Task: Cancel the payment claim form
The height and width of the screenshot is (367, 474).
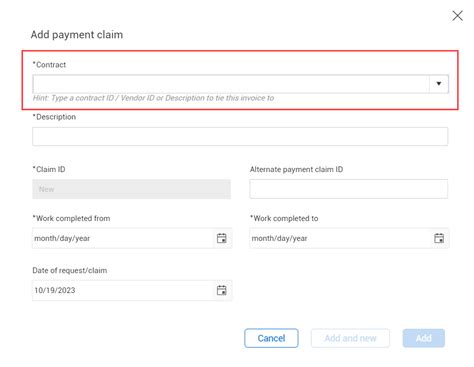Action: pos(271,338)
